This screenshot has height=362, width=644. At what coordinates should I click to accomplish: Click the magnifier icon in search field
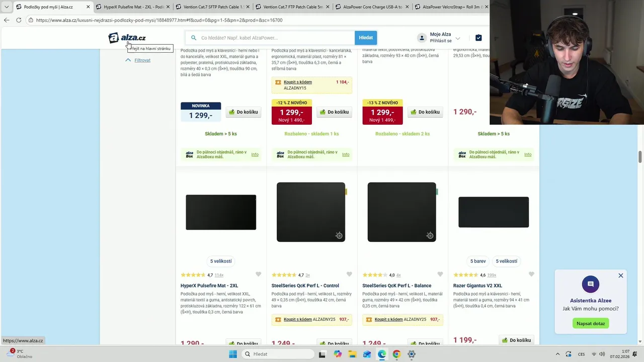194,38
